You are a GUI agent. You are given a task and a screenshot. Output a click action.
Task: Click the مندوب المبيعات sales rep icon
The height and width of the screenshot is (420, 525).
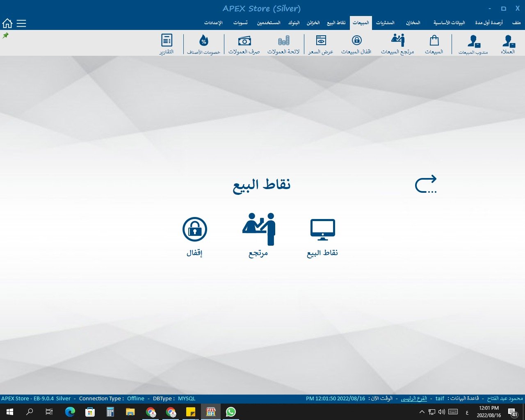(473, 44)
